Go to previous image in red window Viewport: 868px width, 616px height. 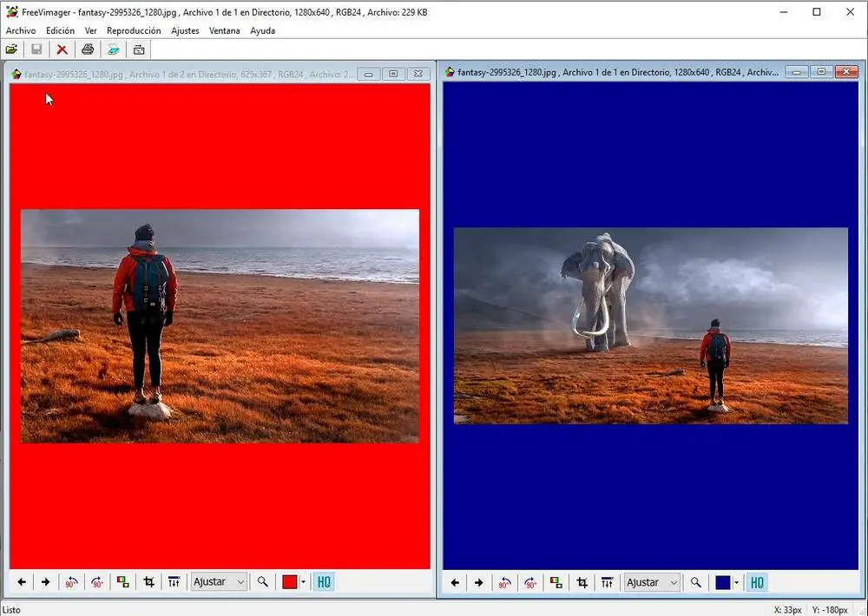click(x=22, y=581)
